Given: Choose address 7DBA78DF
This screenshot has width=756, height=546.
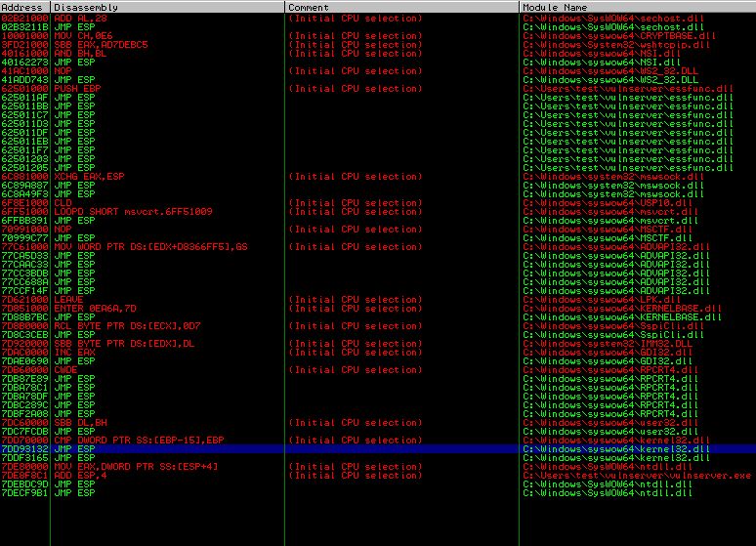Looking at the screenshot, I should (24, 397).
